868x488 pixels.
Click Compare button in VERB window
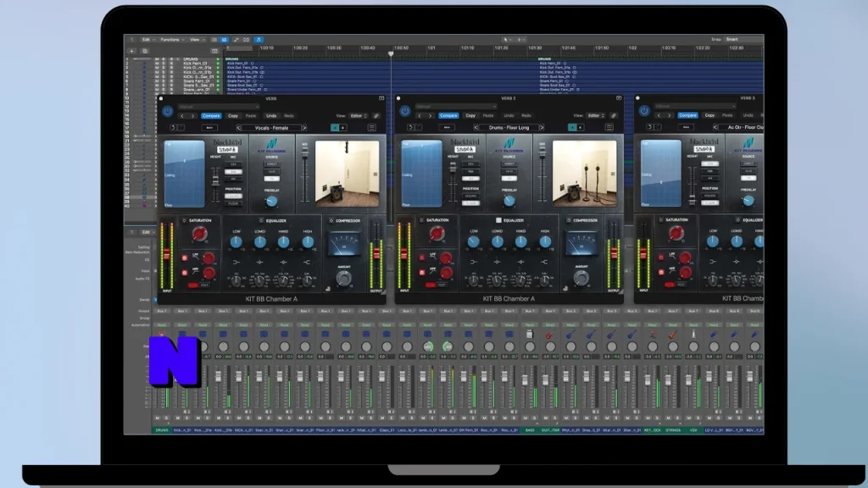click(211, 116)
